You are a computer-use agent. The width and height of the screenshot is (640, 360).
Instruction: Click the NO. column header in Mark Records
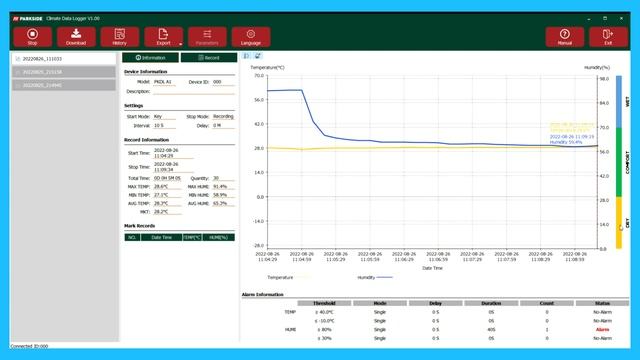click(132, 238)
